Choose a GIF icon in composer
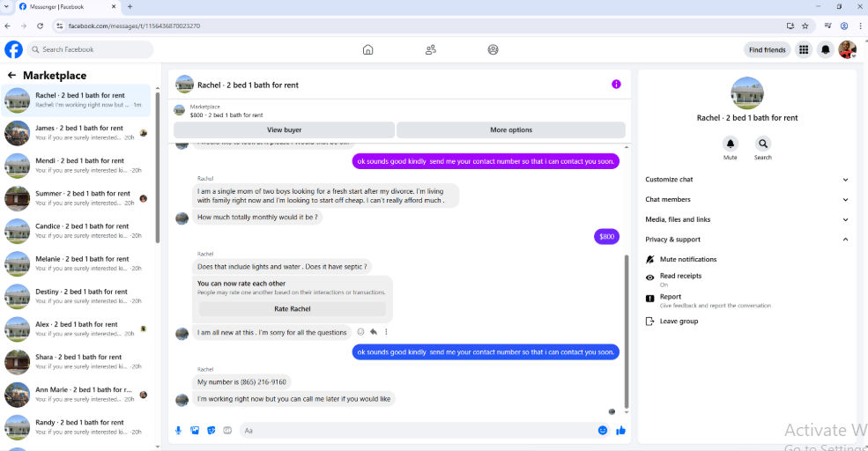868x451 pixels. 227,431
